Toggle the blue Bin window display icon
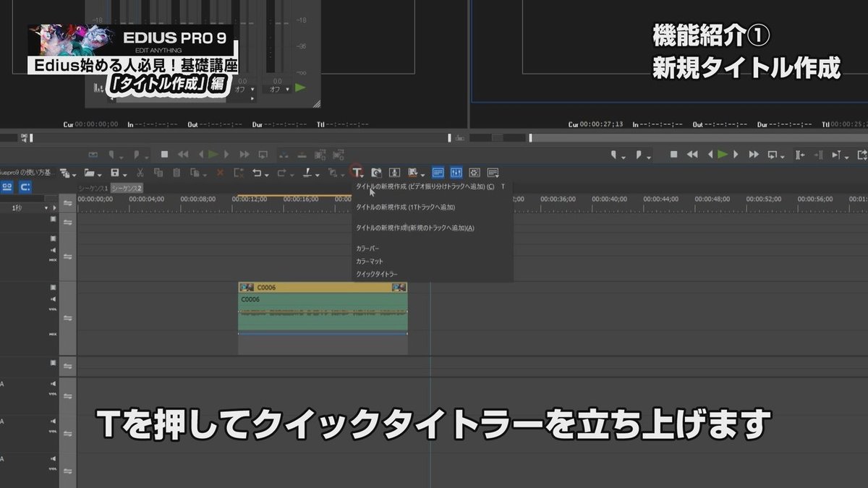 pyautogui.click(x=438, y=173)
